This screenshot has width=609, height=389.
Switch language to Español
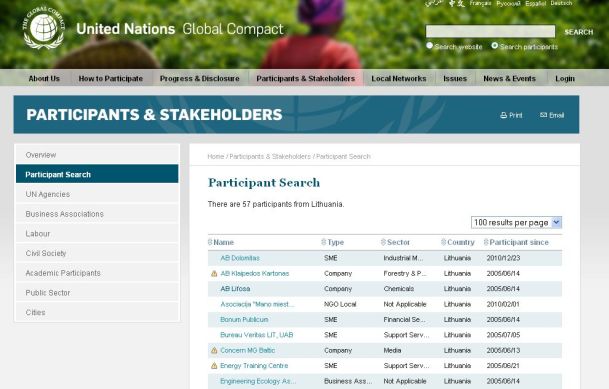coord(536,3)
